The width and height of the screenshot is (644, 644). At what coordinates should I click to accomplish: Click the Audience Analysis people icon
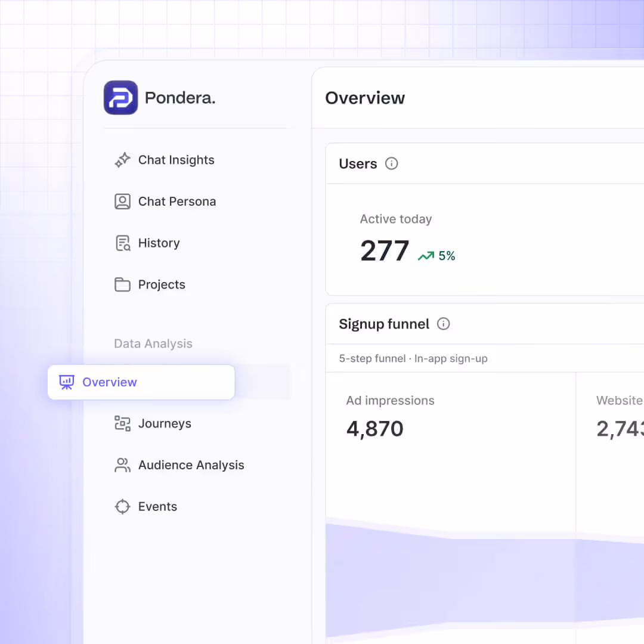click(122, 465)
